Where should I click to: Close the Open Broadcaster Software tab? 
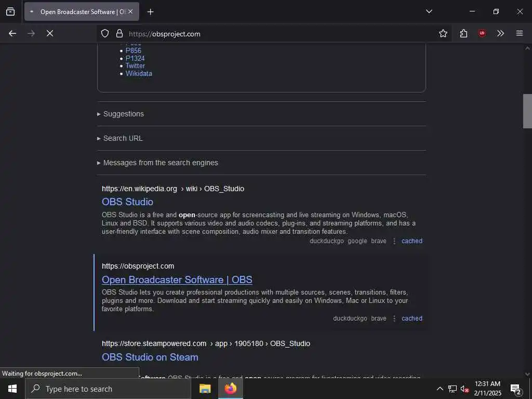coord(130,11)
